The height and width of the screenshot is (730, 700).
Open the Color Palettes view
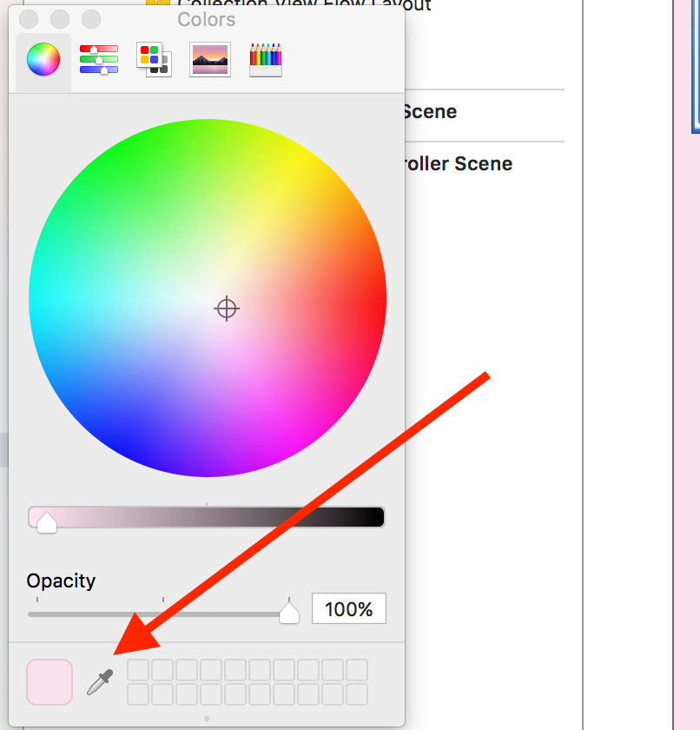(154, 59)
